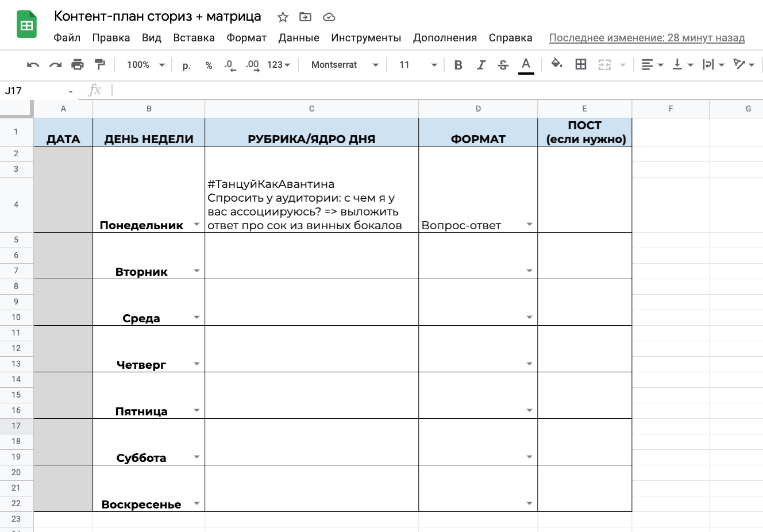Screen dimensions: 763x532
Task: Select the #ТанцуйКакАвантина cell
Action: 311,190
